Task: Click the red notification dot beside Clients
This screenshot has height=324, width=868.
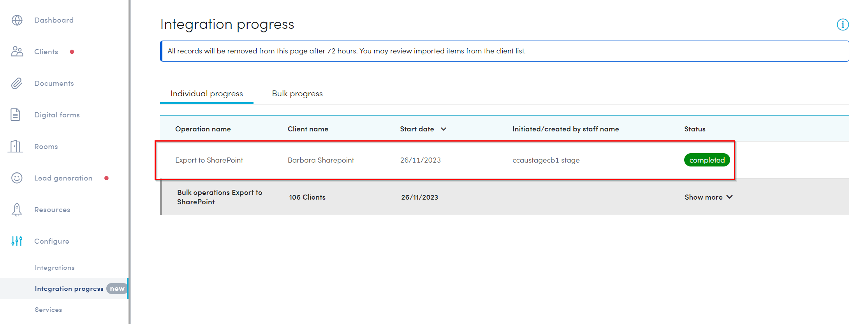Action: point(72,52)
